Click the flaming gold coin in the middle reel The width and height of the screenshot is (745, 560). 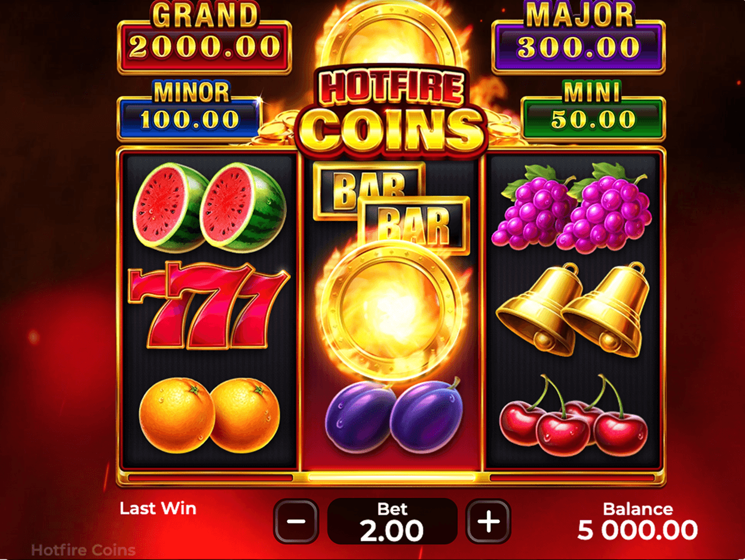[x=391, y=311]
